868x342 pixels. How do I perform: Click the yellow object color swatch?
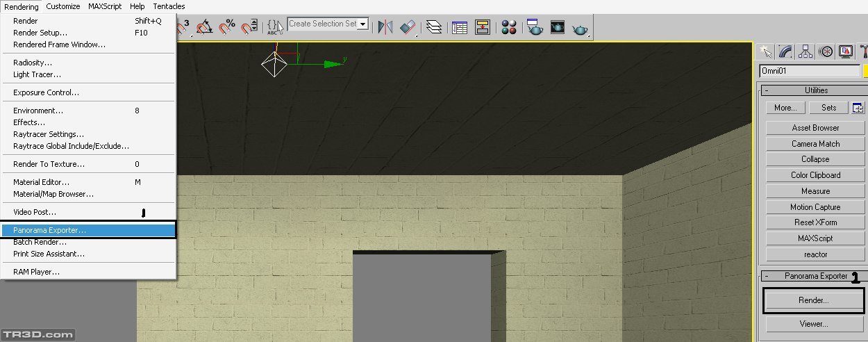[x=865, y=71]
